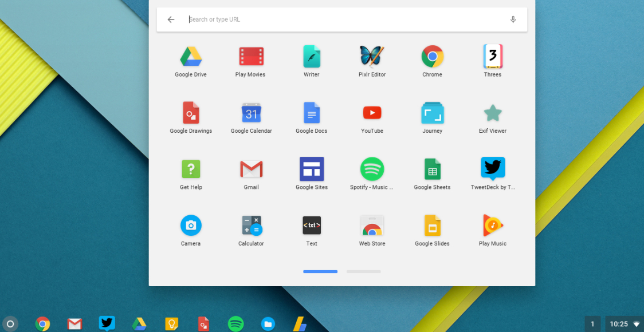Switch to the second launcher page
644x332 pixels.
(x=363, y=272)
